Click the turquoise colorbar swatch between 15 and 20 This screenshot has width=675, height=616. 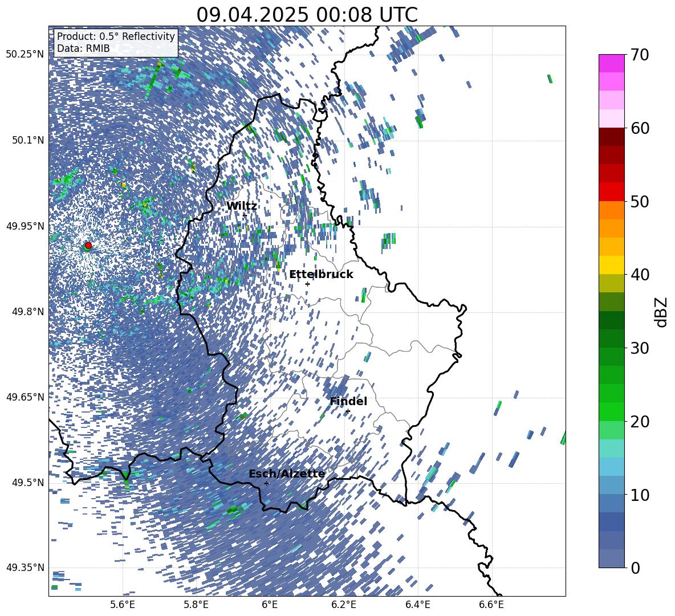(x=611, y=448)
